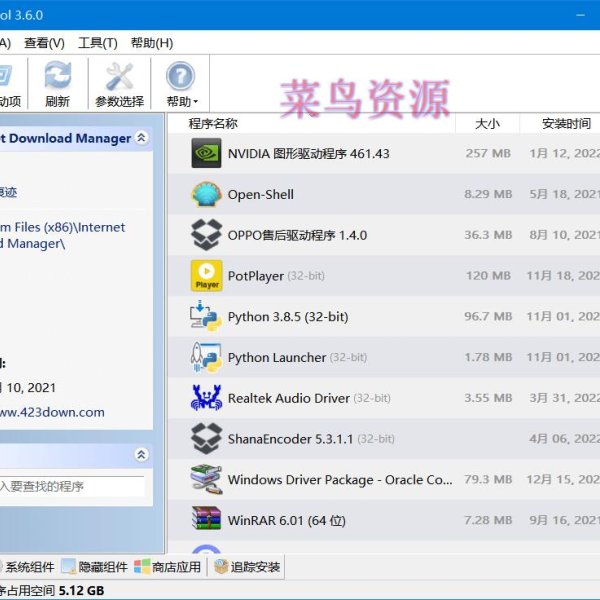This screenshot has width=600, height=600.
Task: Click the OPPO售后驱动程序 box icon
Action: [206, 235]
